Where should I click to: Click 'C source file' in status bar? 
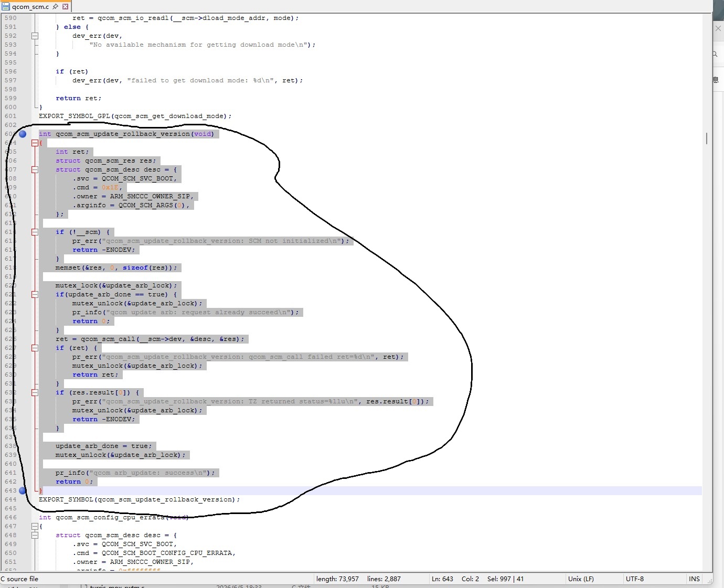coord(19,579)
